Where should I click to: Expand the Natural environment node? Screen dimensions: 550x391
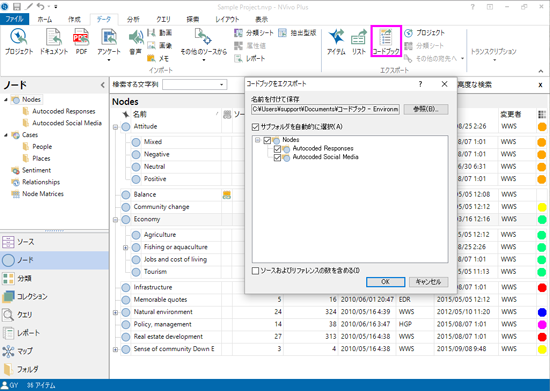[x=115, y=312]
